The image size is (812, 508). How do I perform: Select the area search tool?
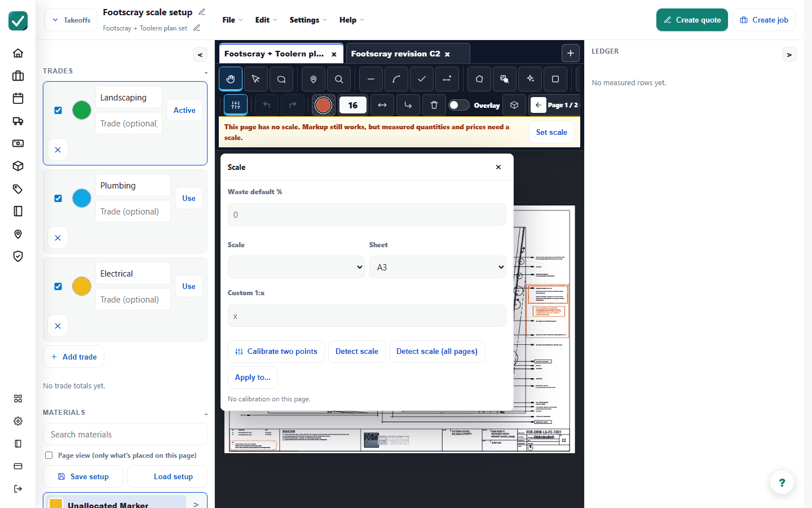(x=505, y=79)
